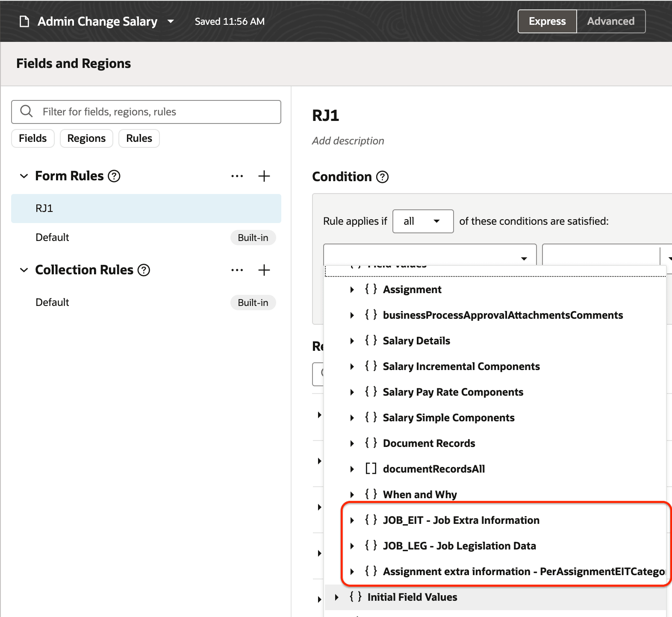Expand the When and Why node arrow
The height and width of the screenshot is (617, 672).
coord(352,495)
